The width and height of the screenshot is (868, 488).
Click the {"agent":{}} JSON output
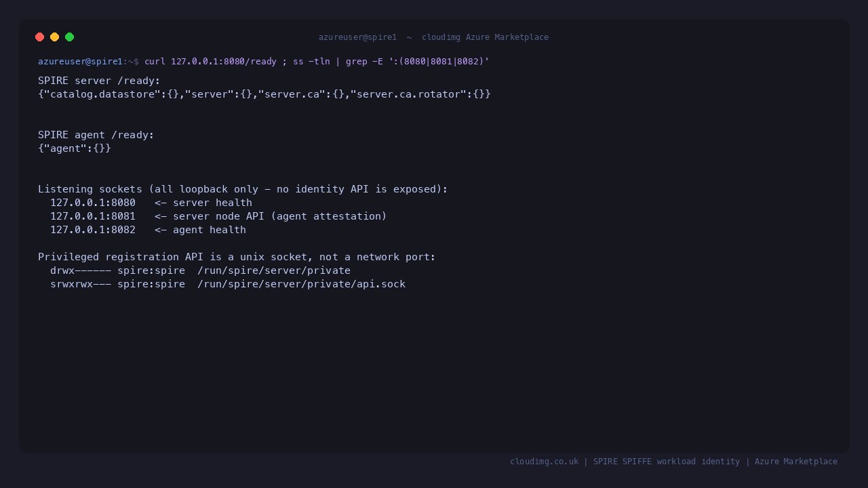click(75, 148)
